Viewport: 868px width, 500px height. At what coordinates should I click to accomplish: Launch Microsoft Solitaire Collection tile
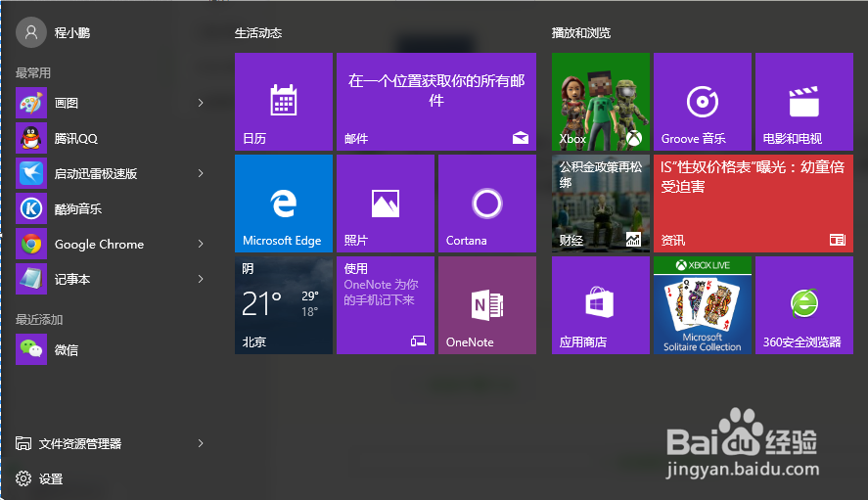(703, 305)
